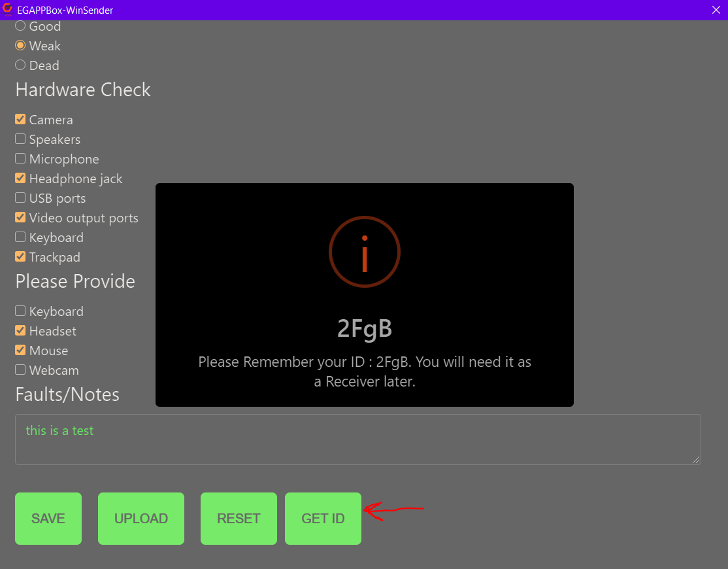Tick the Microphone checkbox
Viewport: 728px width, 569px height.
[20, 159]
